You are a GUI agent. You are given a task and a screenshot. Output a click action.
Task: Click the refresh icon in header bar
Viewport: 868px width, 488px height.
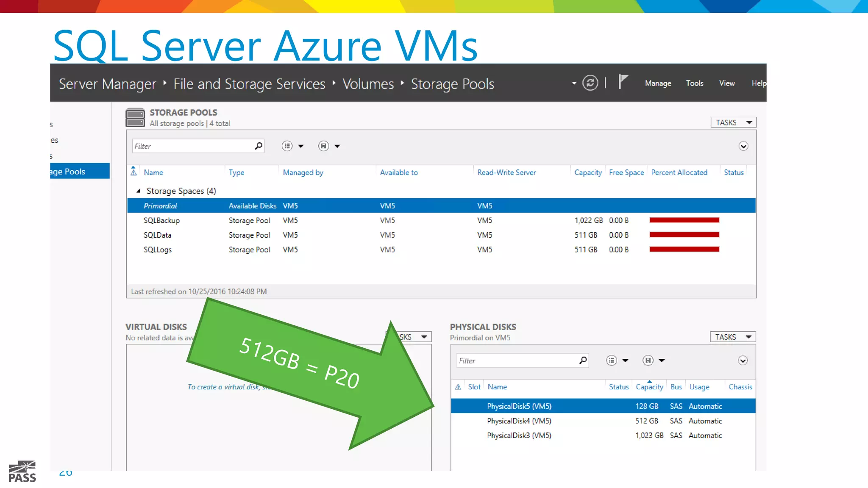pos(590,83)
